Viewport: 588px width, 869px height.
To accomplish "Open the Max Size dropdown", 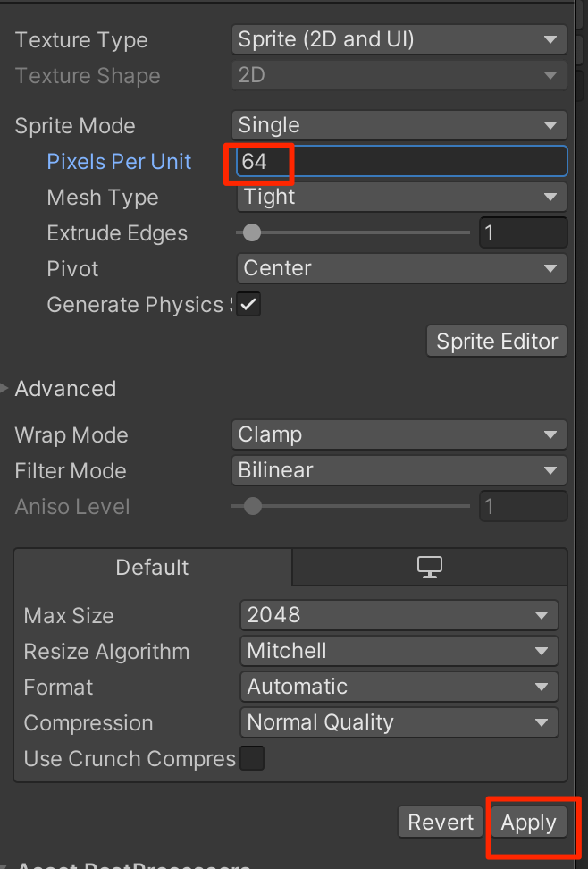I will (x=399, y=615).
